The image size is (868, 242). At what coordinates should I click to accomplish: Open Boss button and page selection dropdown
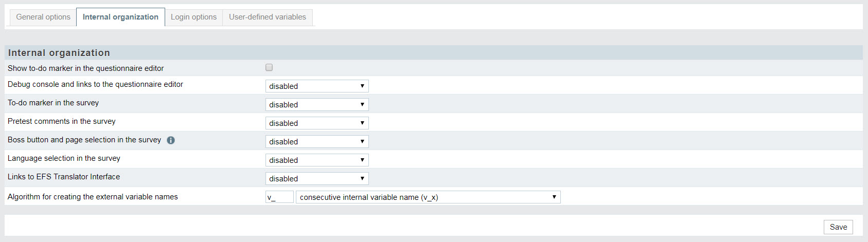click(x=317, y=142)
